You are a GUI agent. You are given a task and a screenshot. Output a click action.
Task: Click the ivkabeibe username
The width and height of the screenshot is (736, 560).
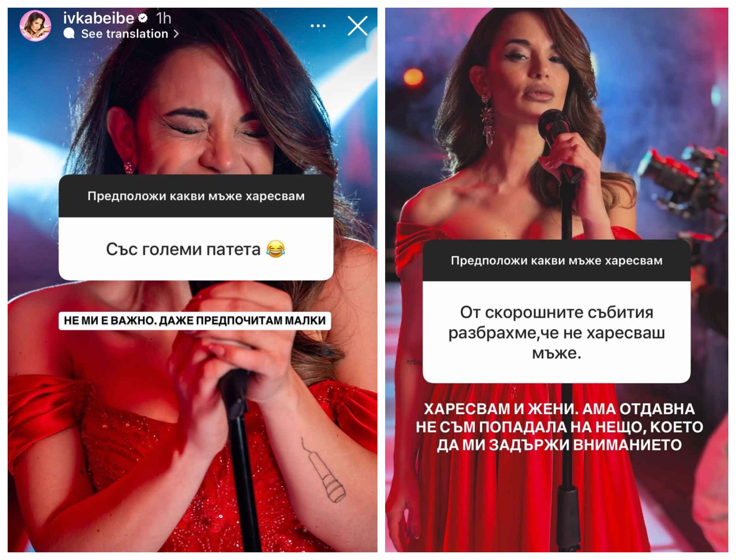point(99,18)
